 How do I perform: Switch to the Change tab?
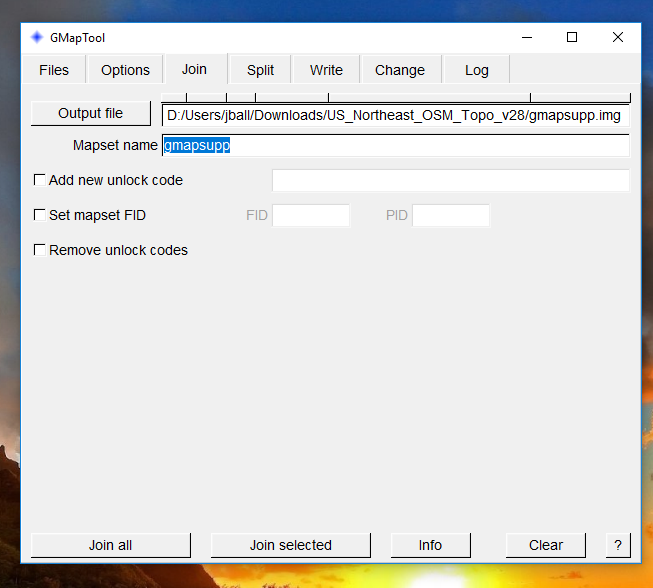click(400, 70)
